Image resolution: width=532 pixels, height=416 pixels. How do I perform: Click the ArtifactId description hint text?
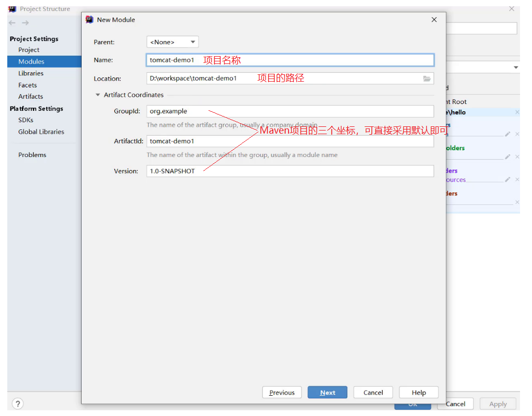[x=242, y=155]
